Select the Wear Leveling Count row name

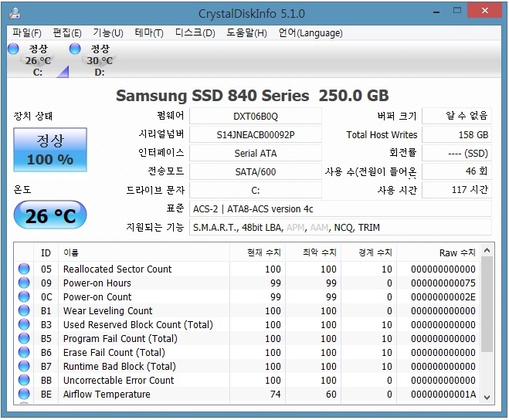coord(107,310)
